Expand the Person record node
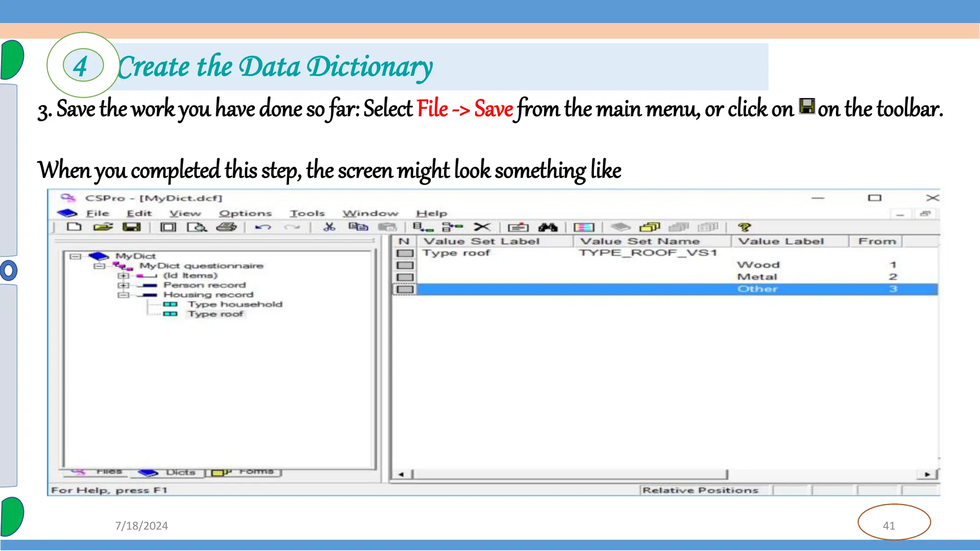The image size is (980, 551). coord(123,285)
